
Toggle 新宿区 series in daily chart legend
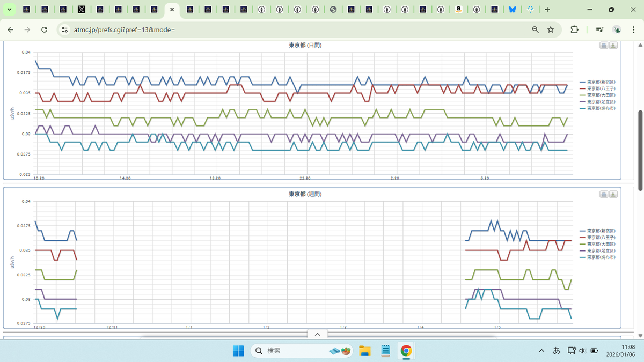pyautogui.click(x=597, y=81)
